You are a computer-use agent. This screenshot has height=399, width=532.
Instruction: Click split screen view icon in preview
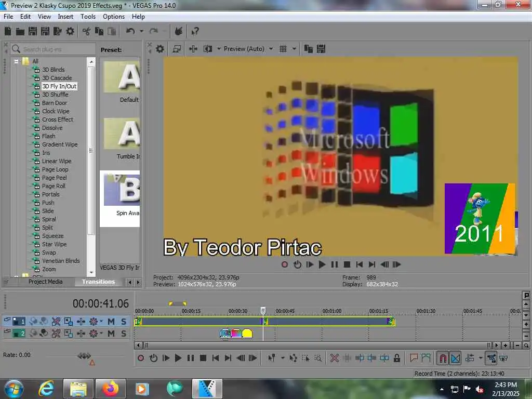(208, 49)
